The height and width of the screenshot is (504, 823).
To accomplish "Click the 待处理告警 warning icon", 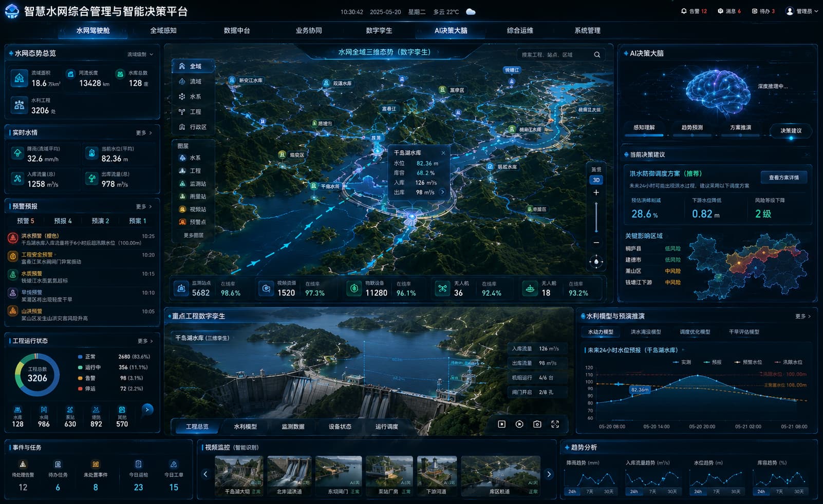I will (x=23, y=464).
